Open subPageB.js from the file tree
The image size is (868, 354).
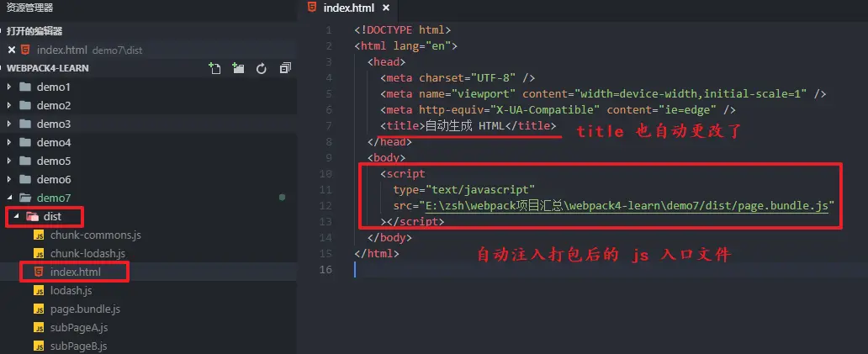pyautogui.click(x=78, y=346)
